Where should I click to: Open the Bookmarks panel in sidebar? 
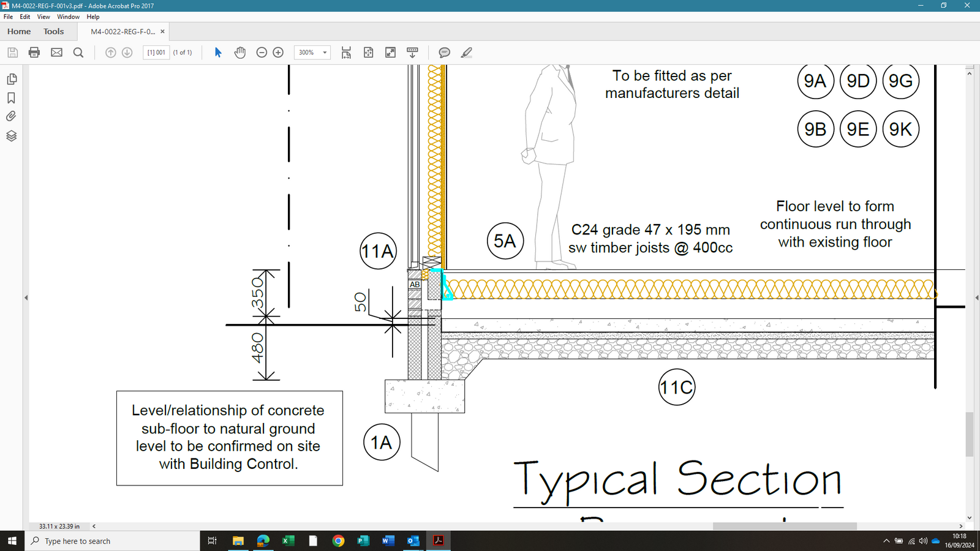[x=11, y=98]
